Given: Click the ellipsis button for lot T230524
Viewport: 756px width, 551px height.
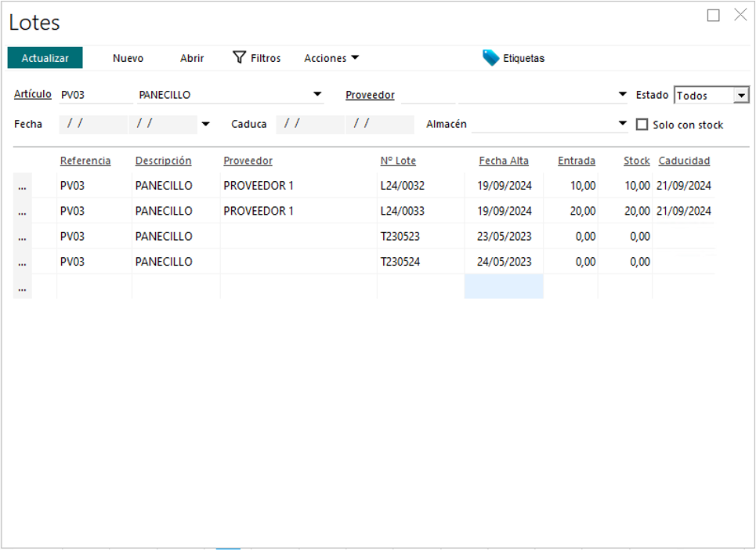Looking at the screenshot, I should [x=22, y=262].
